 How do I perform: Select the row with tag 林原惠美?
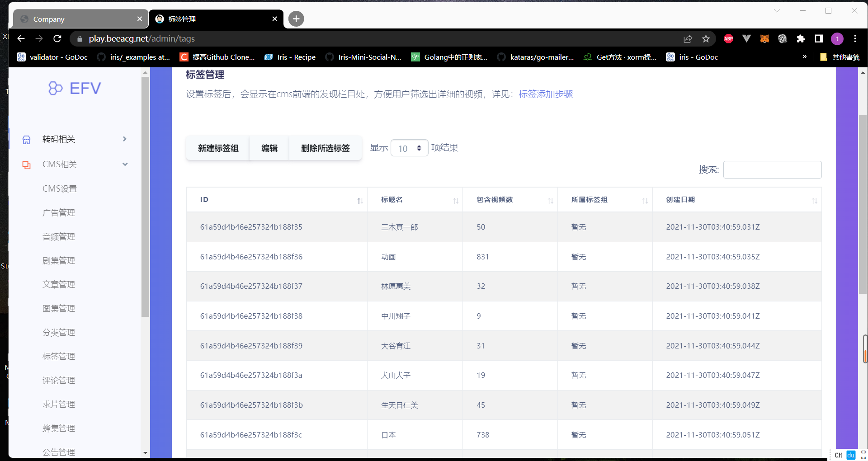click(x=504, y=286)
